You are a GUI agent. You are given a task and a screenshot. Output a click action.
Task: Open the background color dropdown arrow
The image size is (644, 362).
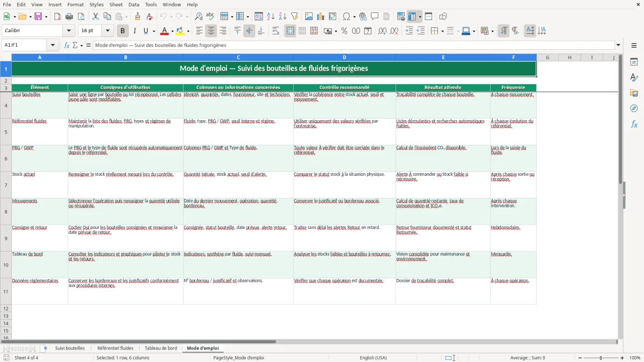pos(188,31)
